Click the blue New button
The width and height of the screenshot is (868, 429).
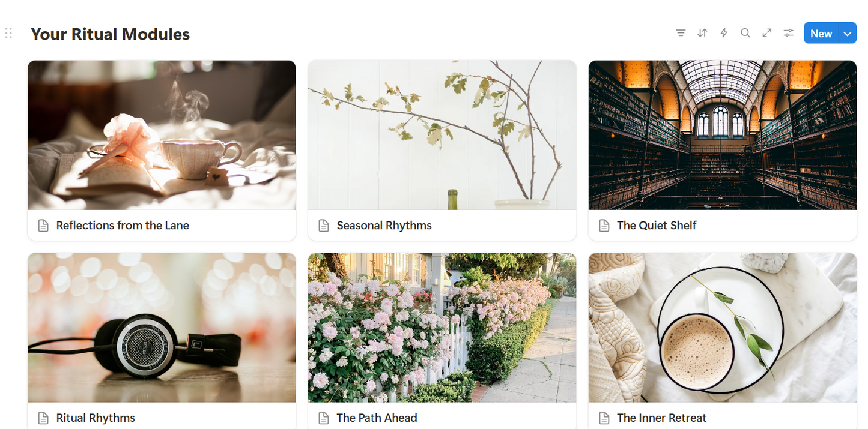point(821,34)
